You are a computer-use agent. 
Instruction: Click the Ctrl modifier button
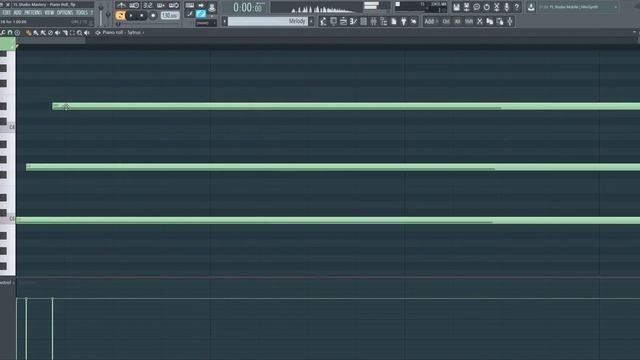pos(446,21)
